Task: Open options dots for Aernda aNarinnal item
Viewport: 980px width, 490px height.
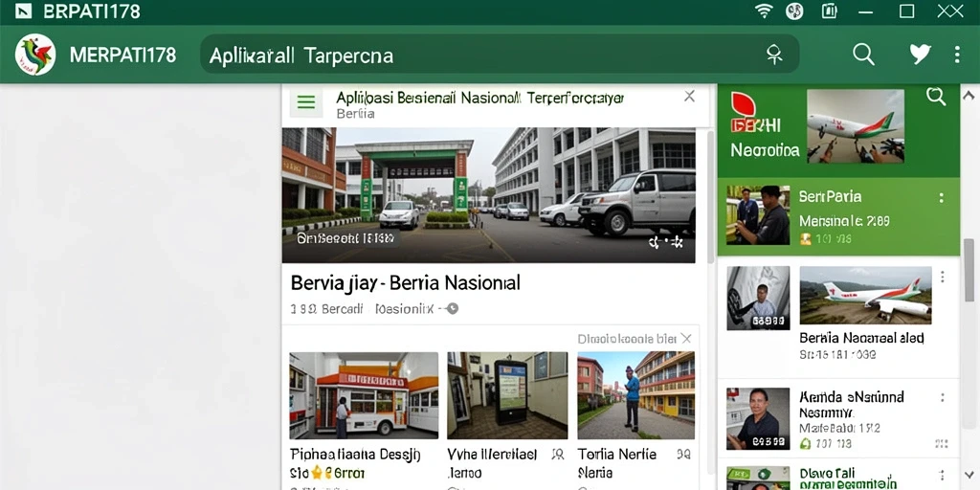Action: (x=943, y=397)
